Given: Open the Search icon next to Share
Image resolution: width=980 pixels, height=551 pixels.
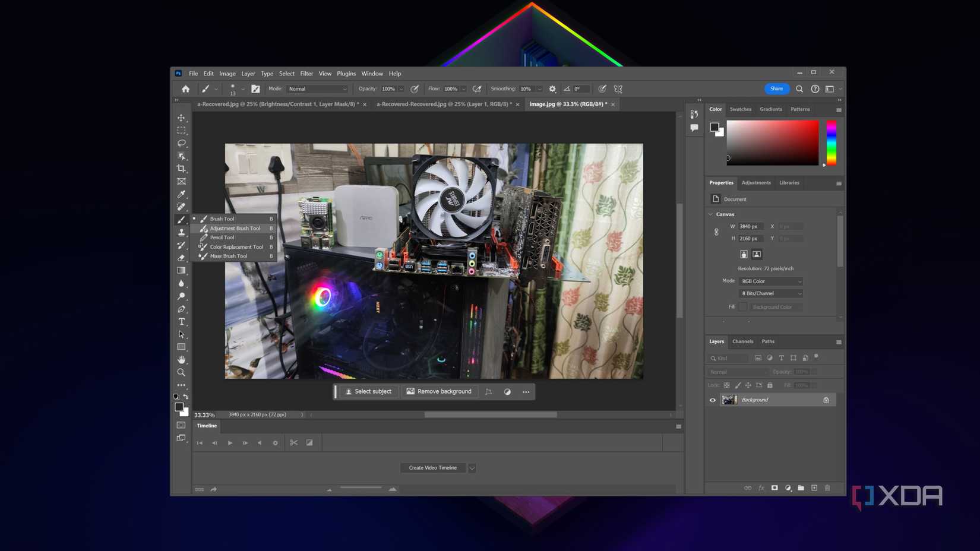Looking at the screenshot, I should [799, 89].
